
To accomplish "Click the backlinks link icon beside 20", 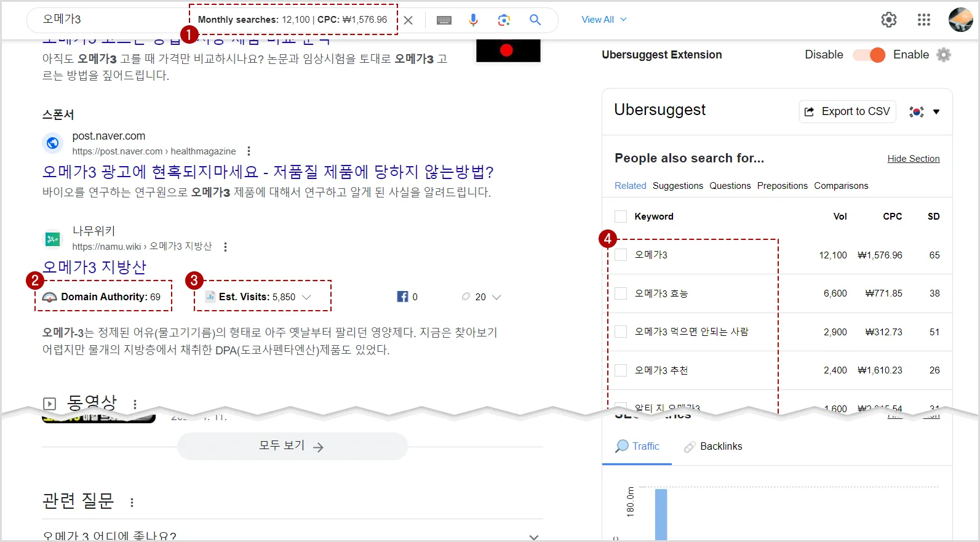I will (x=466, y=297).
